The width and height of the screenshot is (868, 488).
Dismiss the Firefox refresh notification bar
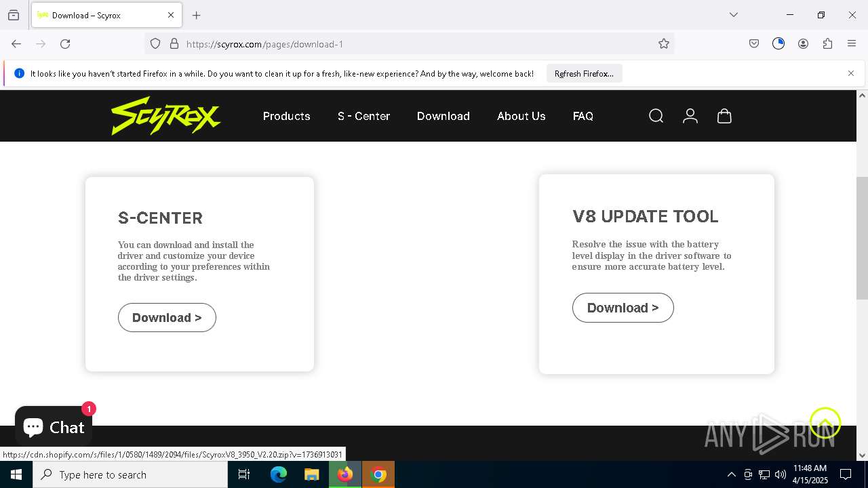(x=851, y=73)
